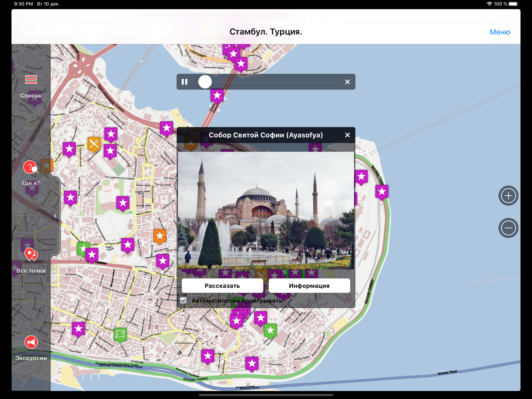This screenshot has width=532, height=399.
Task: Open the Список list icon in sidebar
Action: click(x=31, y=80)
